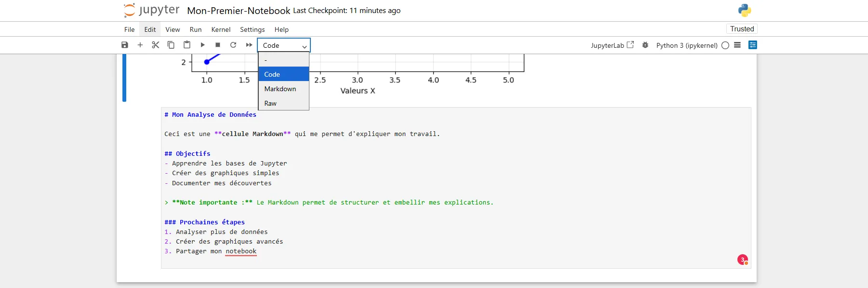Image resolution: width=868 pixels, height=288 pixels.
Task: Insert a new cell with plus icon
Action: pyautogui.click(x=140, y=45)
